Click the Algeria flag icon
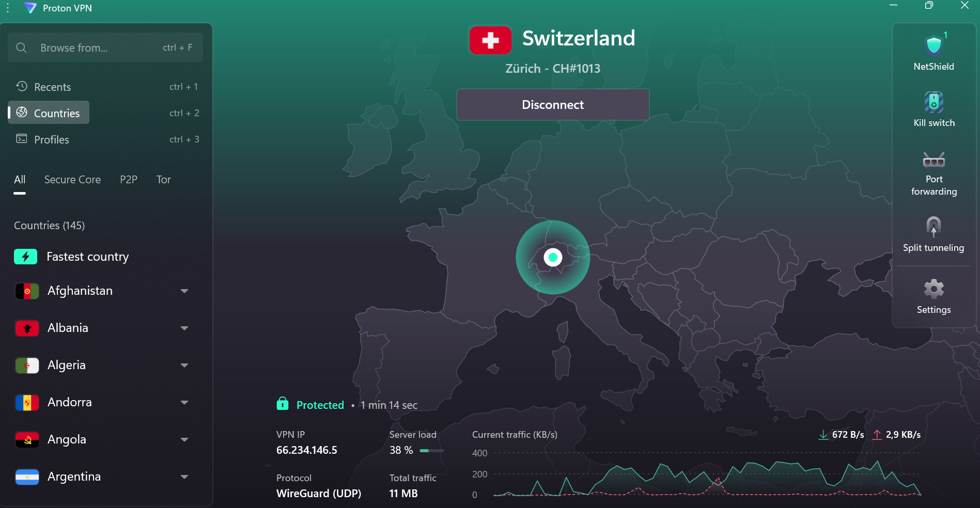The width and height of the screenshot is (980, 508). click(x=27, y=366)
